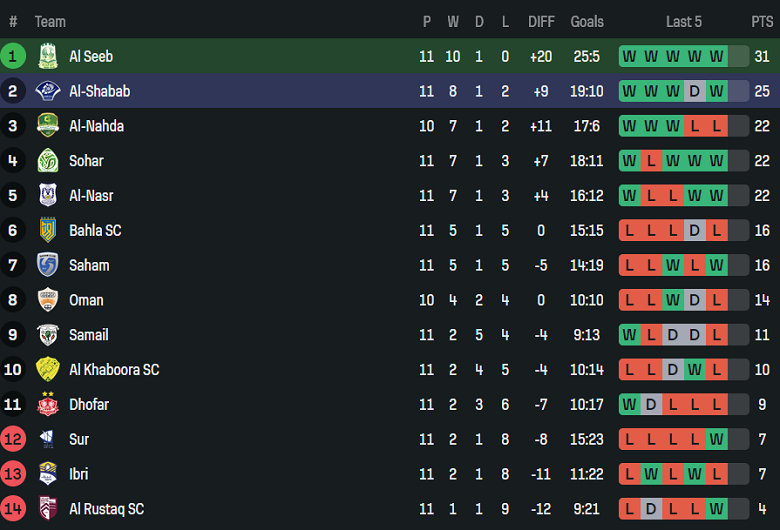780x530 pixels.
Task: Click the Sohar team crest
Action: click(x=47, y=161)
